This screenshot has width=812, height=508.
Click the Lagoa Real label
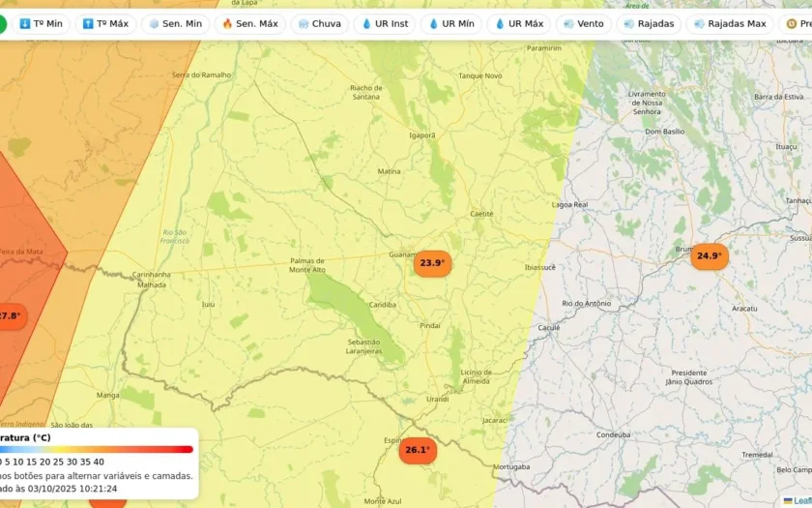tap(570, 205)
